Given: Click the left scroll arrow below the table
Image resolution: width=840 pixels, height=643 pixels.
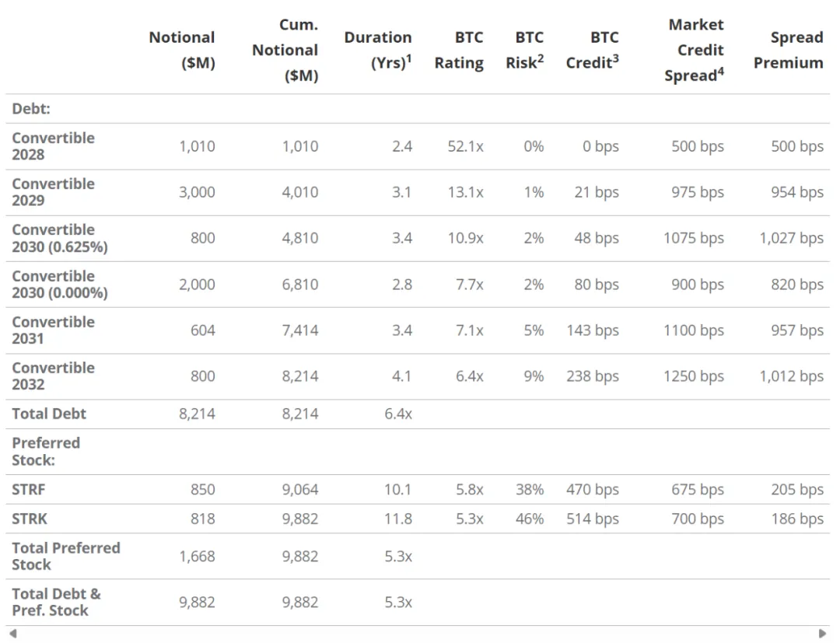Looking at the screenshot, I should (x=13, y=634).
